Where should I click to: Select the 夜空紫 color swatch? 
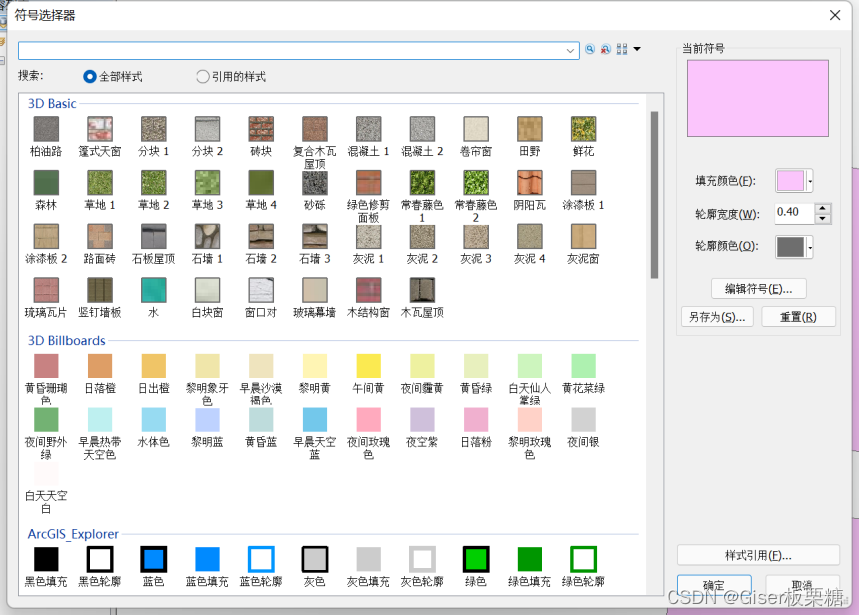[422, 419]
